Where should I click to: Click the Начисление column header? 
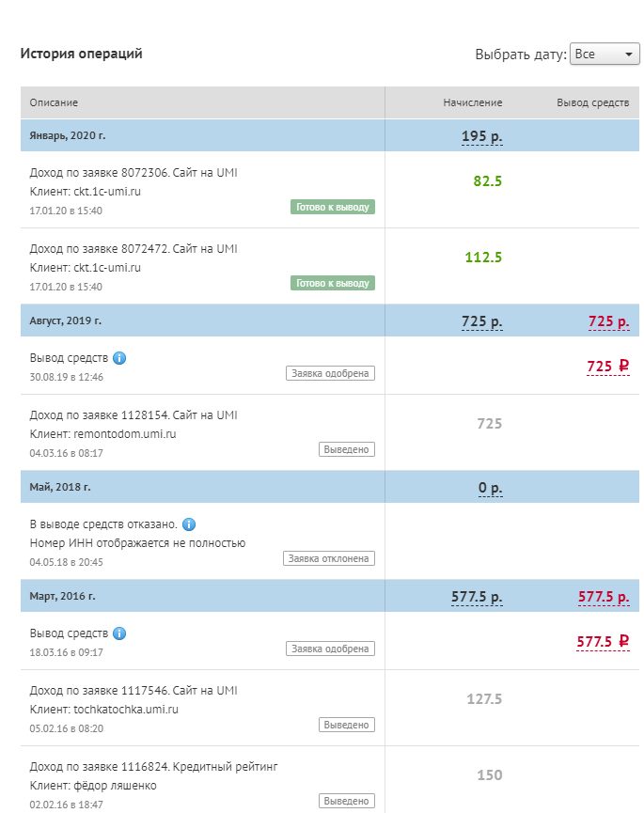pos(473,102)
